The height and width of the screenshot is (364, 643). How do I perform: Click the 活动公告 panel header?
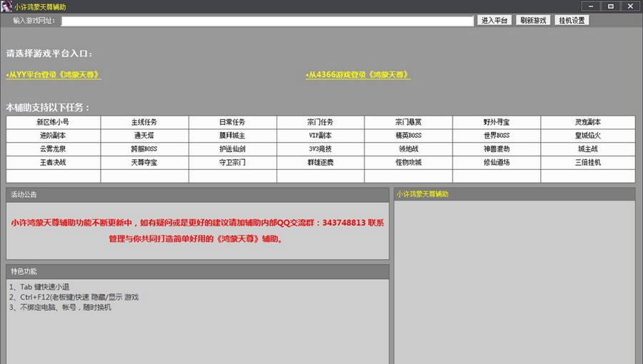[197, 195]
